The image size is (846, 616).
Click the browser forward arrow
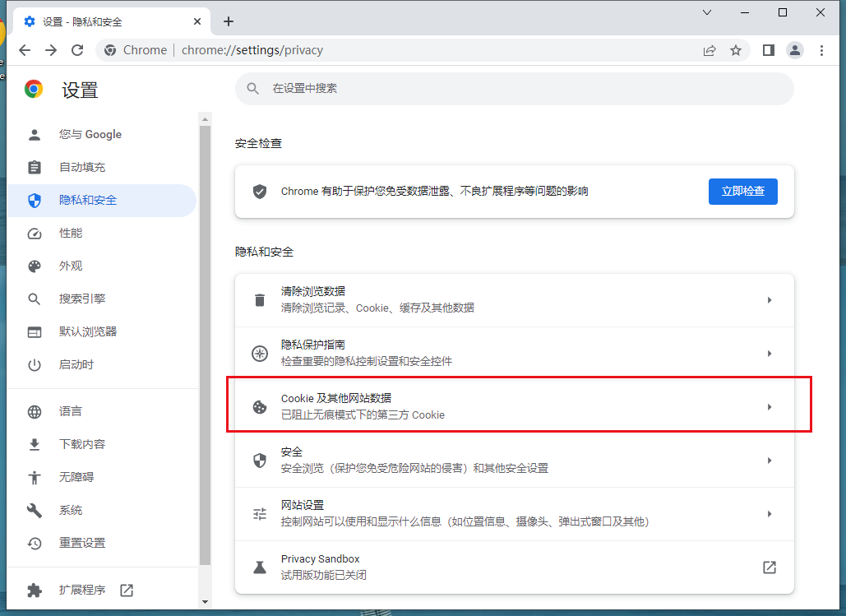(x=51, y=50)
